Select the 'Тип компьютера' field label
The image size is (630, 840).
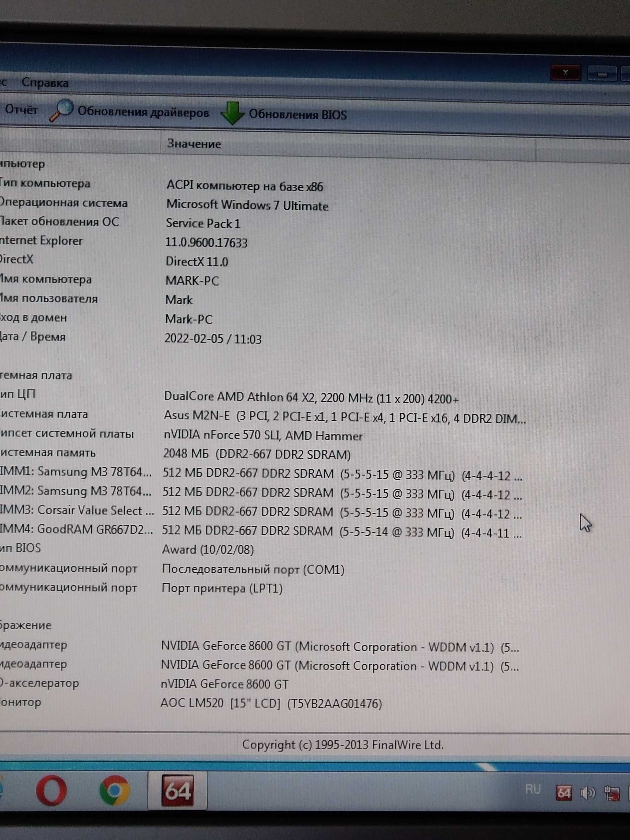coord(45,183)
